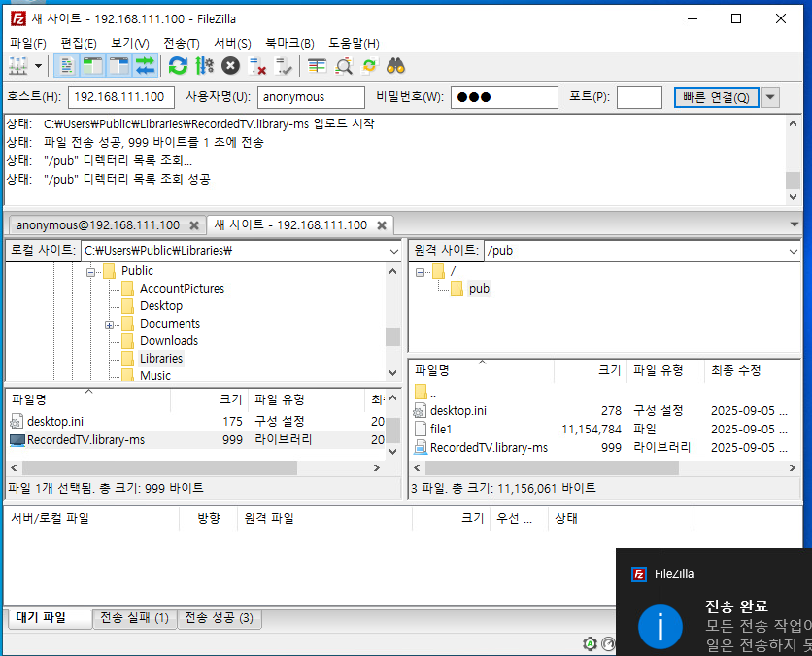Disconnect from the current server
The image size is (812, 656).
click(x=256, y=66)
